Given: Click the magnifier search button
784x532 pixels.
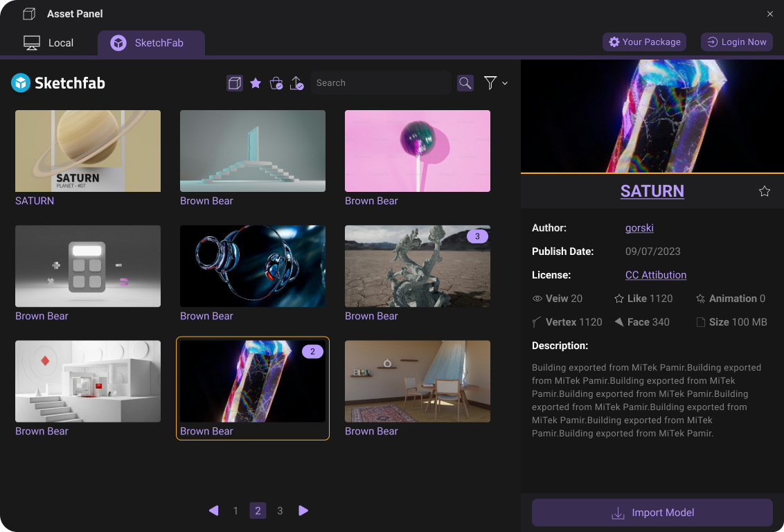Looking at the screenshot, I should [x=465, y=83].
